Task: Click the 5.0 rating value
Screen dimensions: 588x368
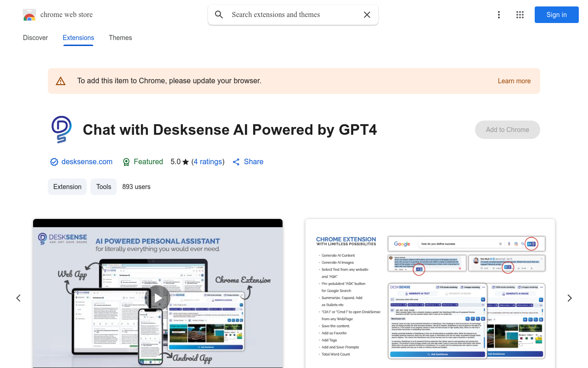Action: point(175,162)
